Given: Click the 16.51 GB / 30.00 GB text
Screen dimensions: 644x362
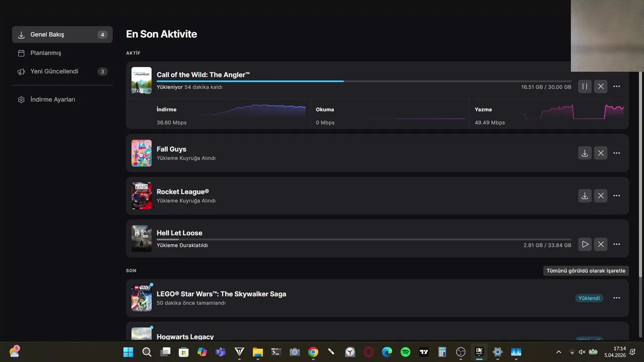Looking at the screenshot, I should 546,87.
